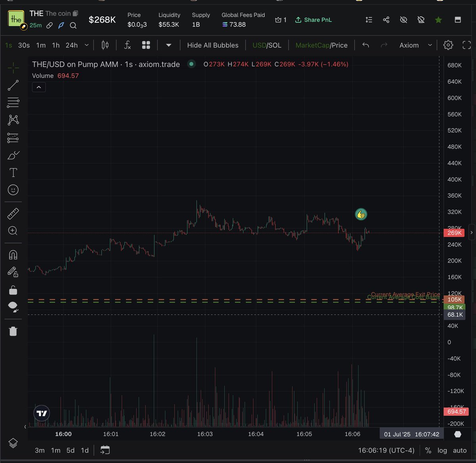Open the Fibonacci retracement tool

pos(13,102)
